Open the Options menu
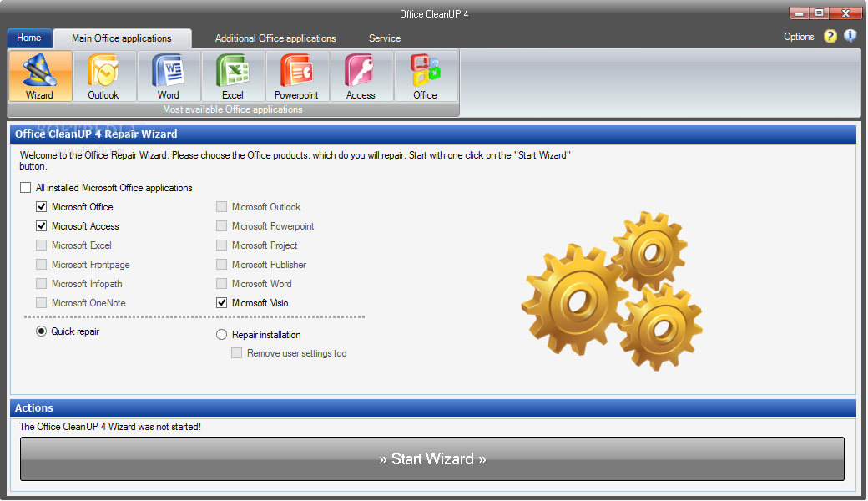 [x=799, y=37]
